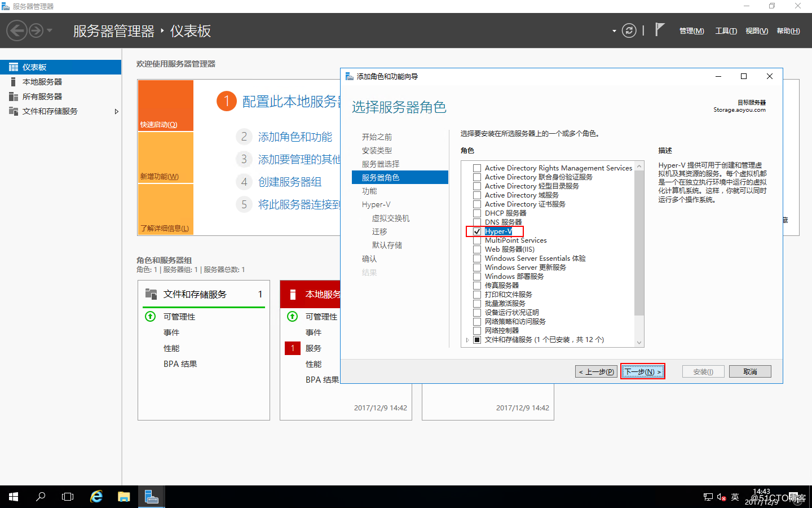Expand 文件和存储服务 role tree node
812x508 pixels.
click(x=467, y=340)
